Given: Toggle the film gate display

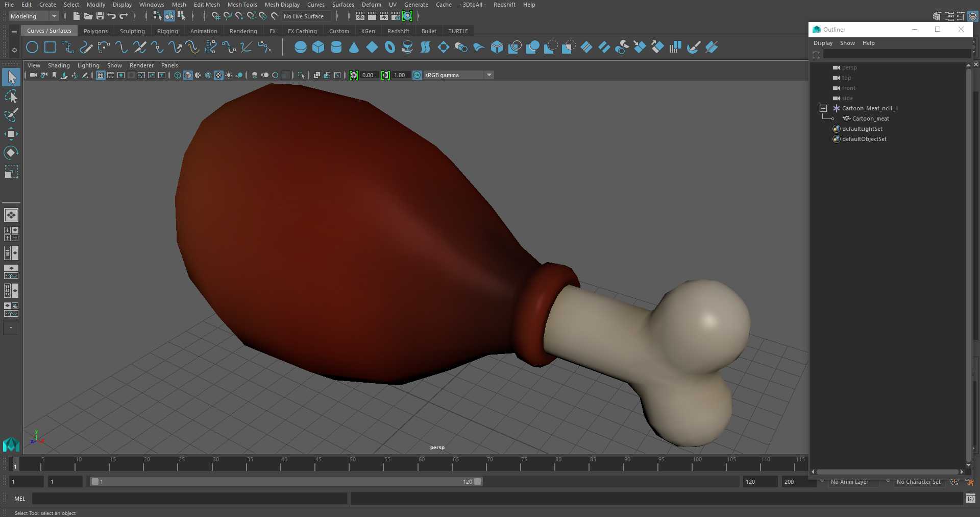Looking at the screenshot, I should (111, 75).
